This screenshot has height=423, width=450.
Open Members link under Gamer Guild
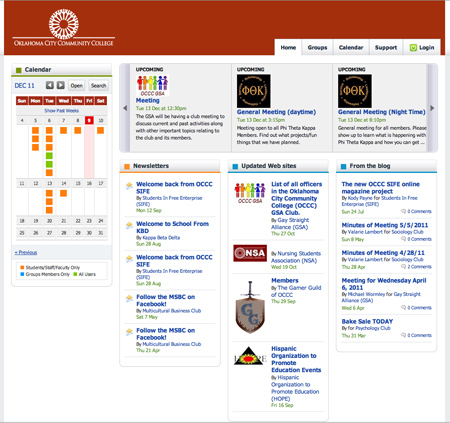coord(285,280)
